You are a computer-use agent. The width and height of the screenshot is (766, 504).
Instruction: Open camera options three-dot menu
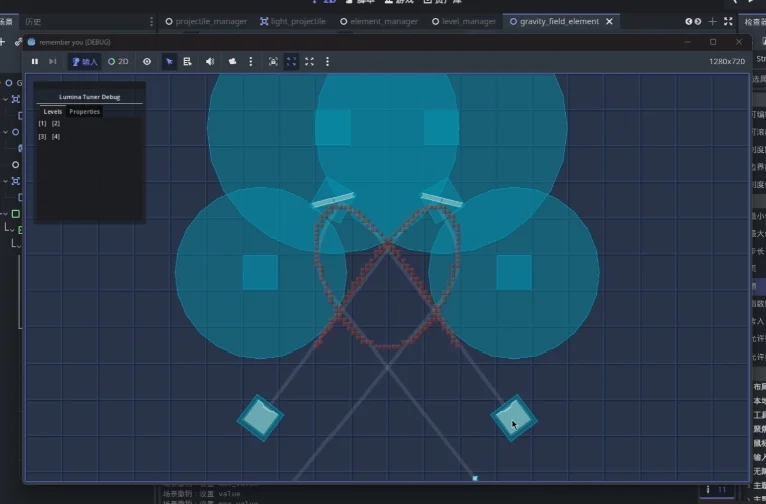click(x=250, y=61)
